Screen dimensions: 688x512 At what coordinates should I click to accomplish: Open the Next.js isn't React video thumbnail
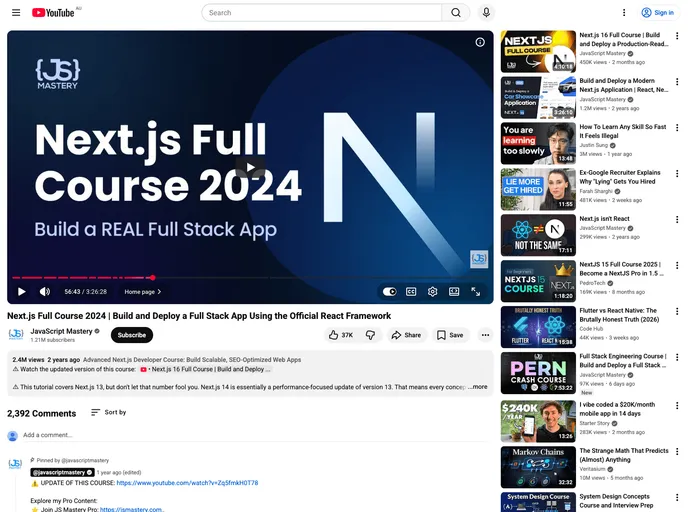[538, 235]
